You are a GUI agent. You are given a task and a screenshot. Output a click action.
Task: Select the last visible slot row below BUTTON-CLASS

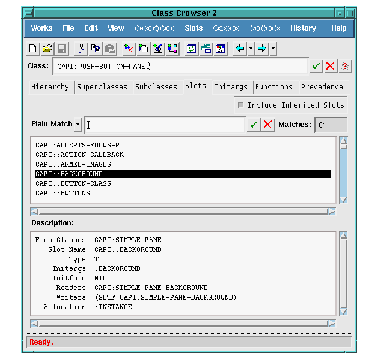tap(183, 193)
